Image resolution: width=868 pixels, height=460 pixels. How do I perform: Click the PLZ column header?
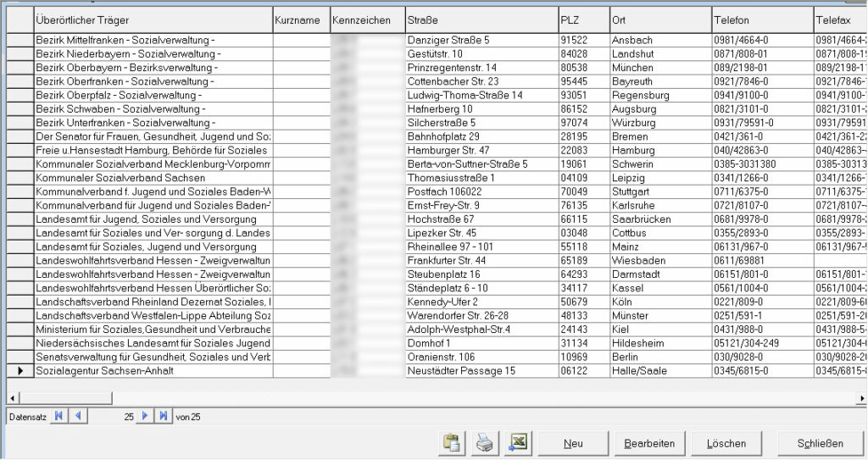pos(582,19)
